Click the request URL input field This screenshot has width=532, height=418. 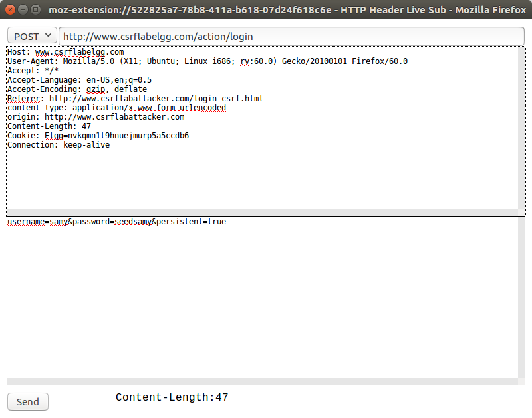click(291, 37)
